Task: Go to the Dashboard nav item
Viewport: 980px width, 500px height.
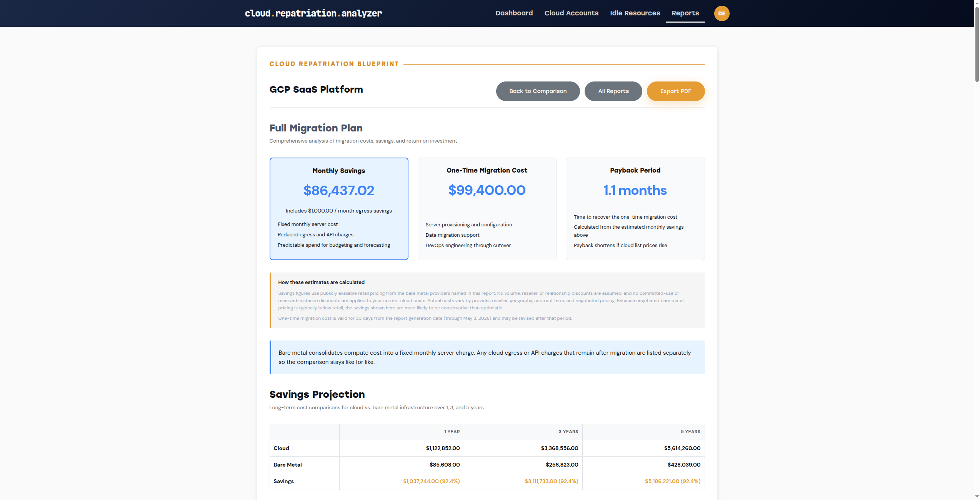Action: point(514,13)
